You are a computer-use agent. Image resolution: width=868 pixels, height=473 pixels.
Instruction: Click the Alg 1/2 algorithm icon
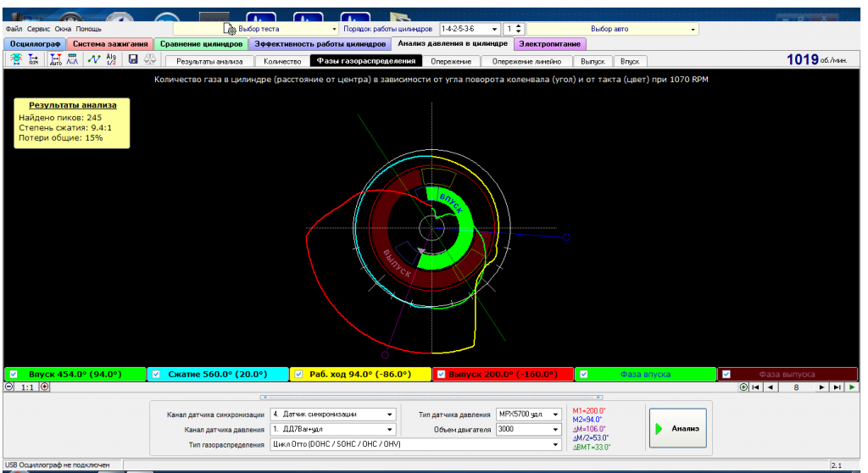pyautogui.click(x=111, y=59)
